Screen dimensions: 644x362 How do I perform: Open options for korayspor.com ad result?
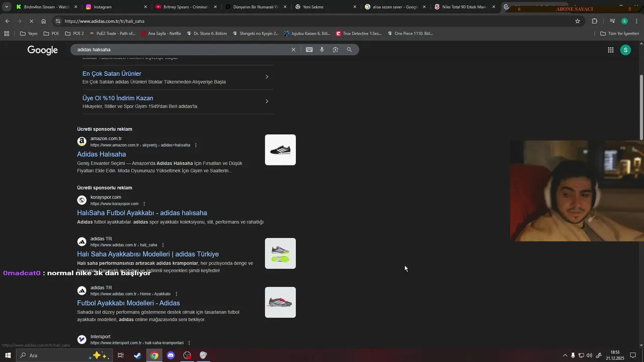(144, 204)
